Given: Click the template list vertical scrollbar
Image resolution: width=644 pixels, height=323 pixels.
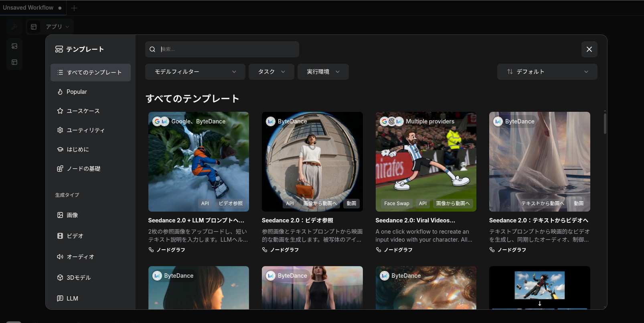Looking at the screenshot, I should [605, 123].
